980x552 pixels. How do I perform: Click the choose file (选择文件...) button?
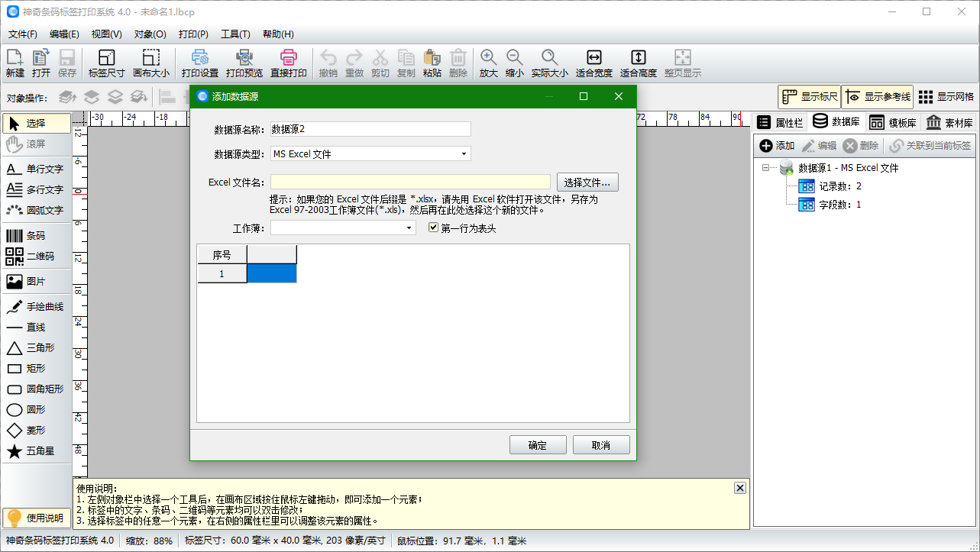click(587, 182)
